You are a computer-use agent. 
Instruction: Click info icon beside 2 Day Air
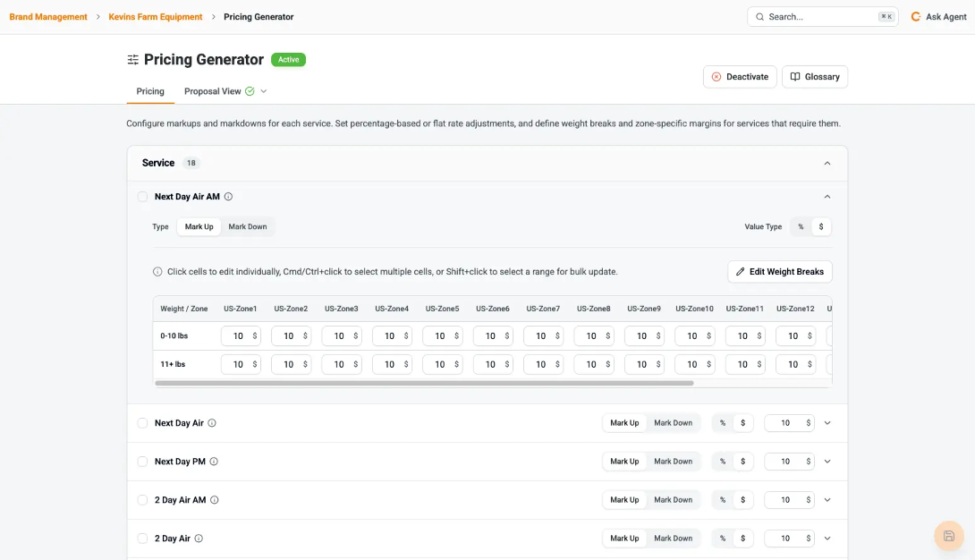tap(199, 539)
